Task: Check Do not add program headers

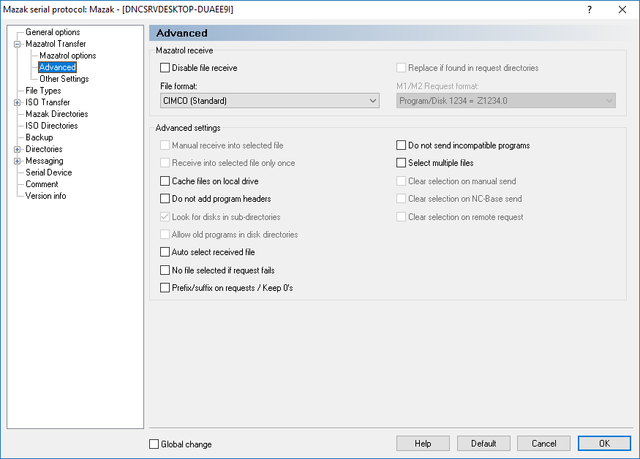Action: 165,199
